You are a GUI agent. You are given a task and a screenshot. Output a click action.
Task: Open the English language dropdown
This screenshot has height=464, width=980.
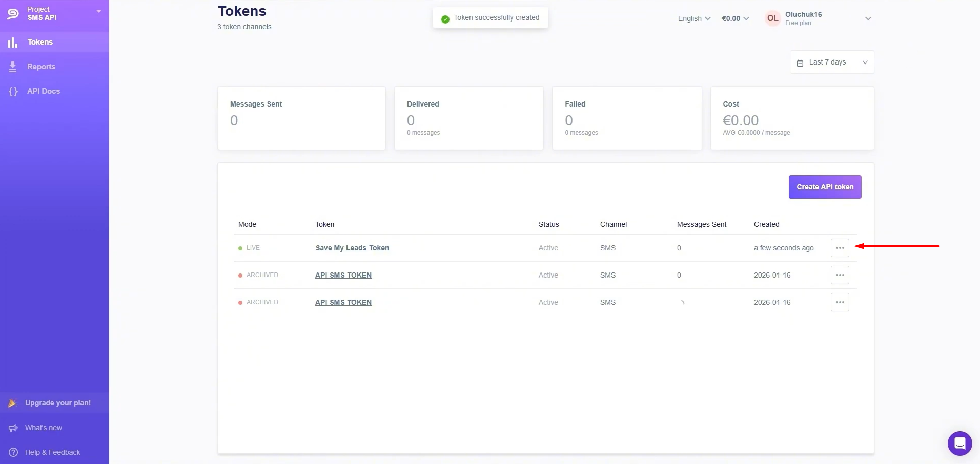pos(694,18)
